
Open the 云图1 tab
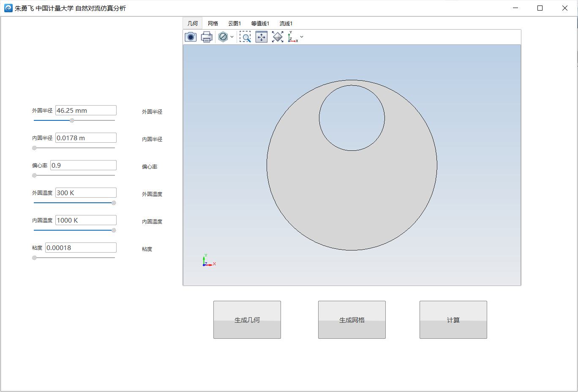[234, 23]
